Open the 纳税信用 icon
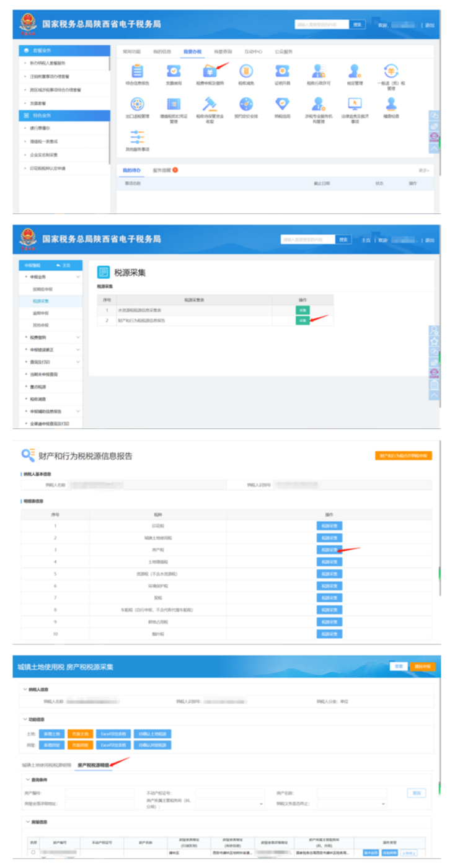 (x=282, y=105)
